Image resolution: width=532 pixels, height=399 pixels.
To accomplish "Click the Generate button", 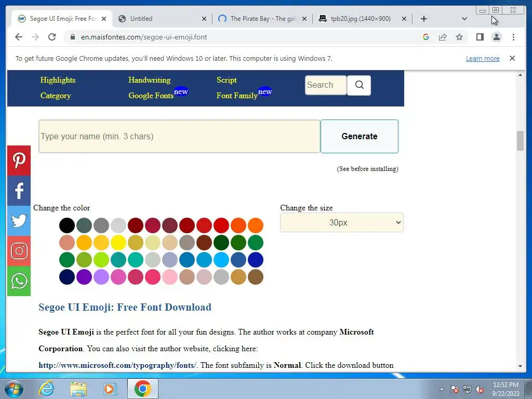I will tap(360, 137).
